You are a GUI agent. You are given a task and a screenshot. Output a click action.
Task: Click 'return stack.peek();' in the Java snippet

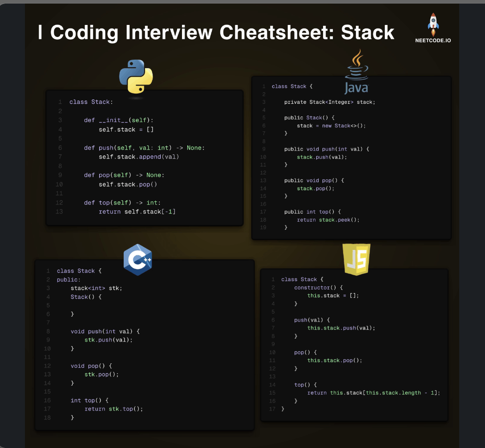pyautogui.click(x=328, y=220)
